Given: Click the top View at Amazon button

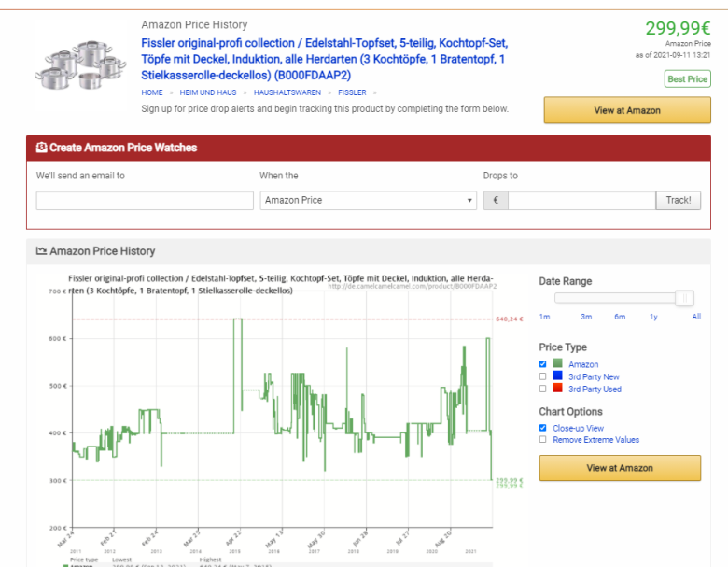Looking at the screenshot, I should 627,110.
